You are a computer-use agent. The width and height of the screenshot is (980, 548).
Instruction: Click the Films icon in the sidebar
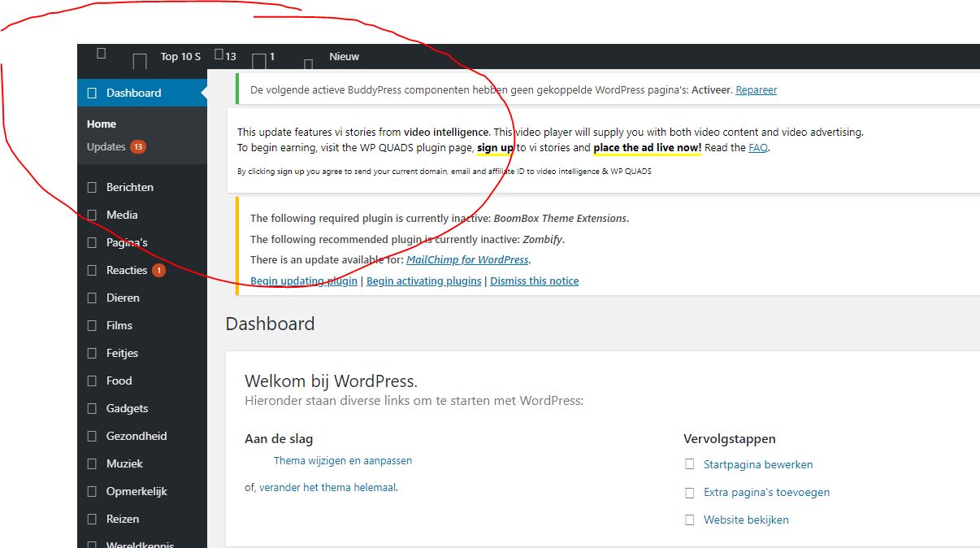click(92, 325)
